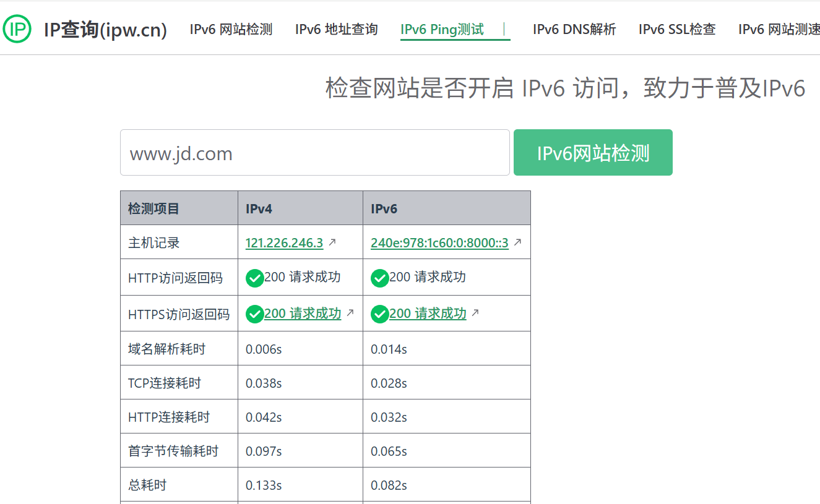Select the 0.065s first-byte value
Screen dimensions: 820x504
pos(389,451)
